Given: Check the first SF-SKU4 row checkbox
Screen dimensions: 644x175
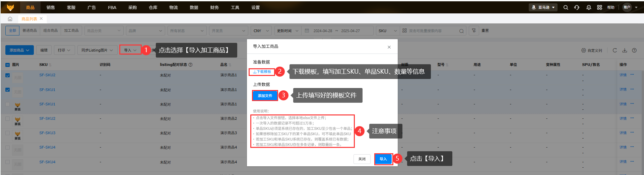Looking at the screenshot, I should coord(8,147).
